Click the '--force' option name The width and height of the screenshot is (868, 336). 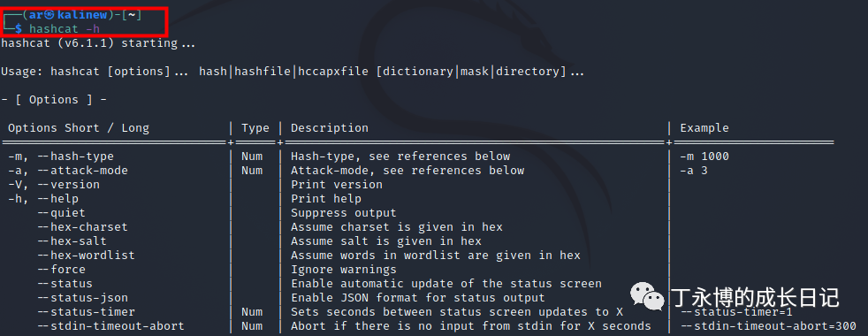click(x=61, y=269)
